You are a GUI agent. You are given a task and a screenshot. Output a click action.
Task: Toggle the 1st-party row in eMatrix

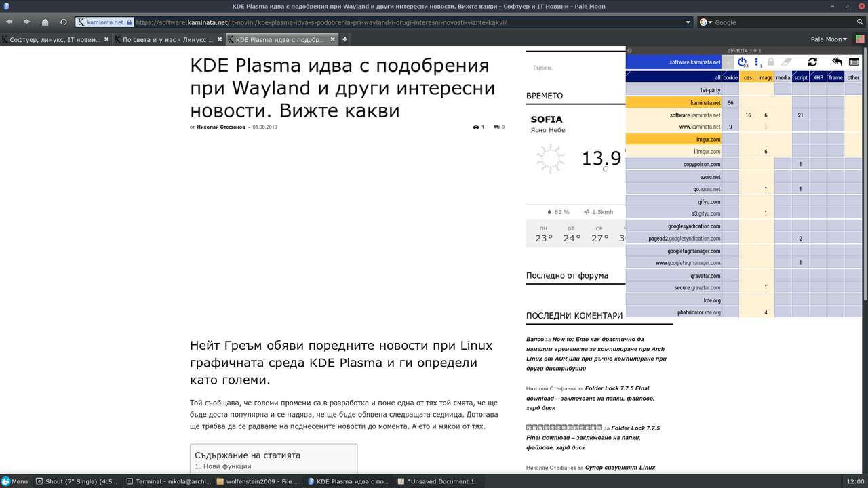(673, 89)
